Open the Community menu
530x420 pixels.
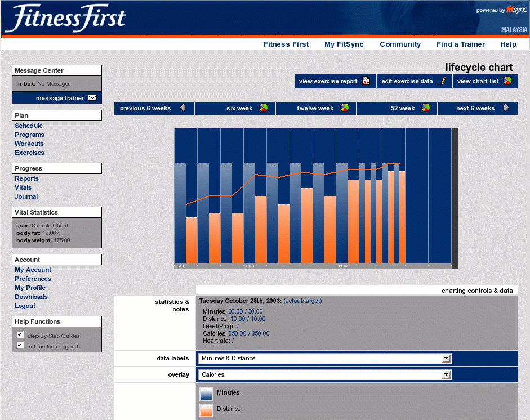tap(400, 44)
